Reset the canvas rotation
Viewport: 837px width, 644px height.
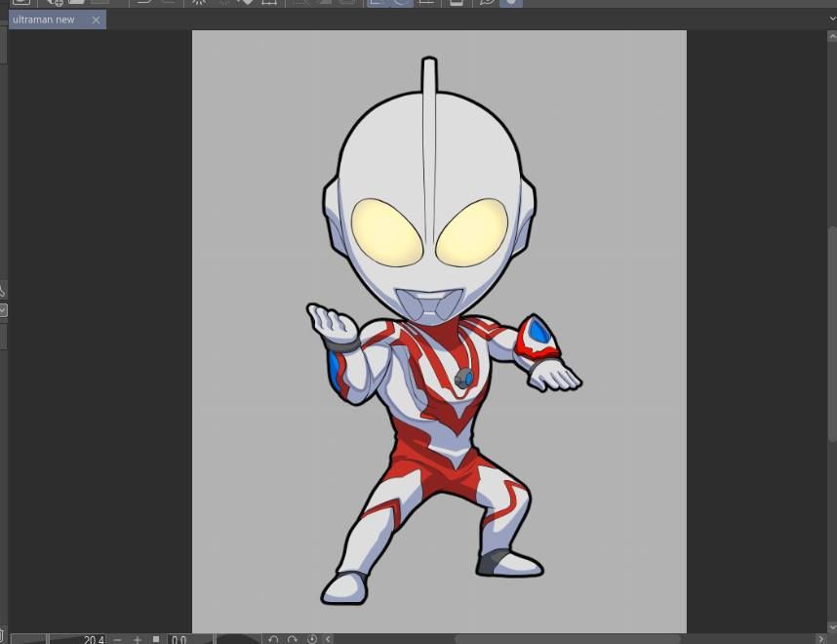point(312,639)
